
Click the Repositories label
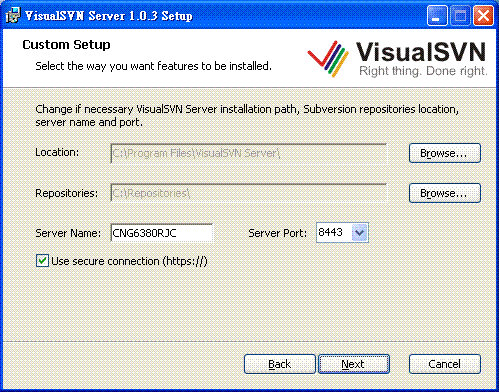click(x=67, y=193)
